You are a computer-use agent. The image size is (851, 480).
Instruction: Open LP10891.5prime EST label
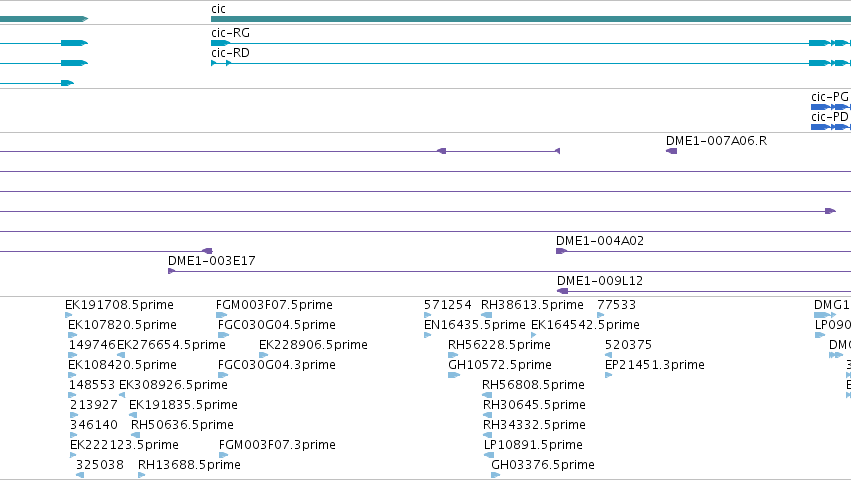(533, 445)
